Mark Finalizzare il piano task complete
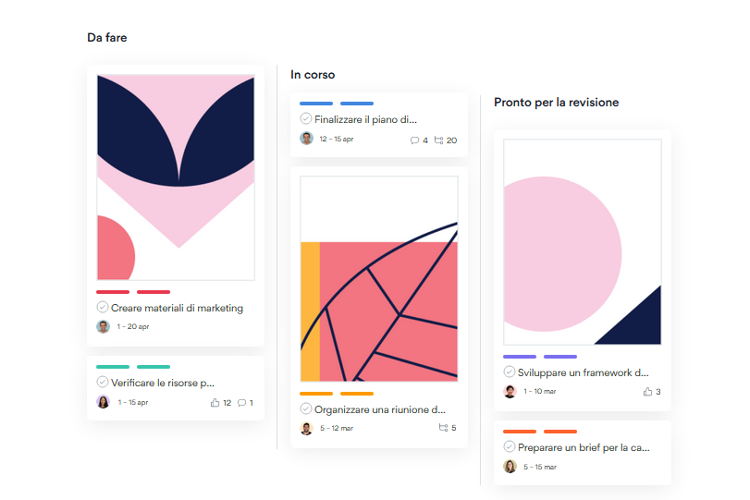The image size is (750, 500). pyautogui.click(x=306, y=118)
